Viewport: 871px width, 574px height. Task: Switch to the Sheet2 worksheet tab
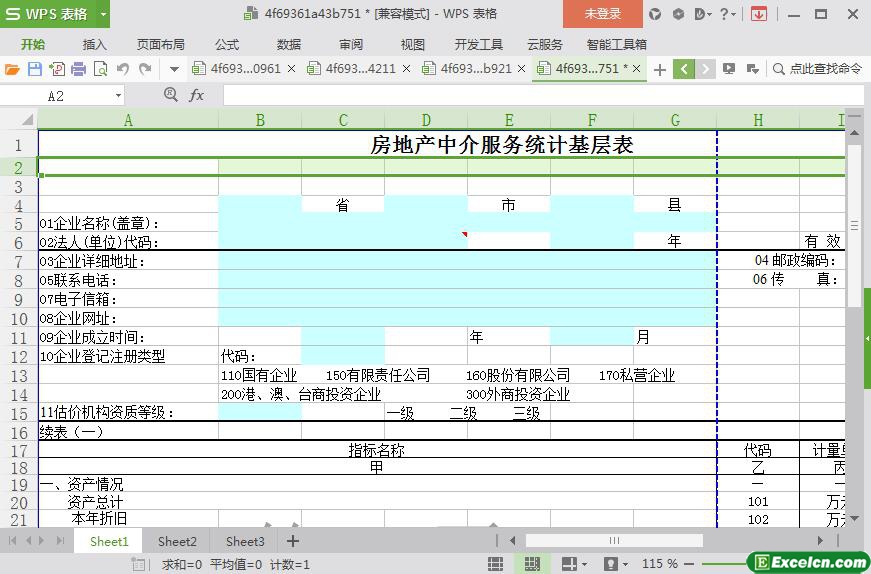tap(177, 541)
